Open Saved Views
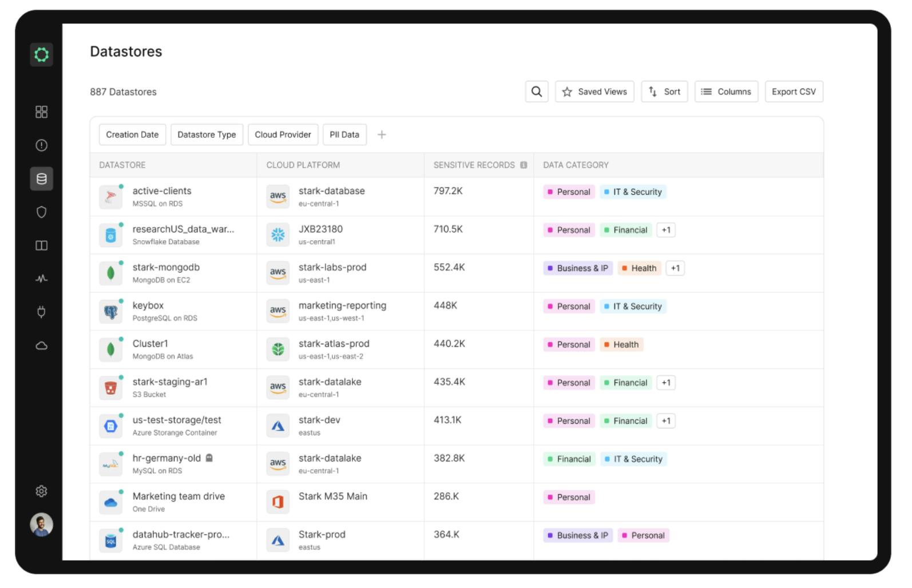This screenshot has width=912, height=588. tap(594, 92)
